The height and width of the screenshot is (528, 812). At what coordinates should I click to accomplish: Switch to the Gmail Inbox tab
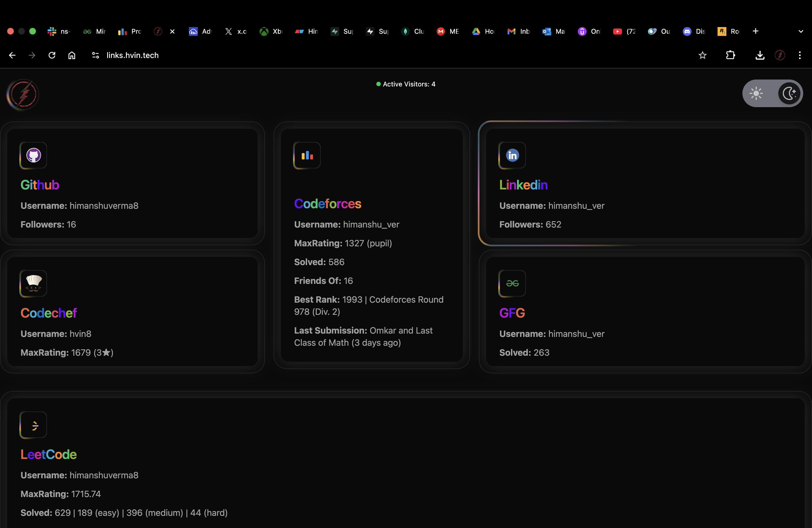[x=519, y=31]
